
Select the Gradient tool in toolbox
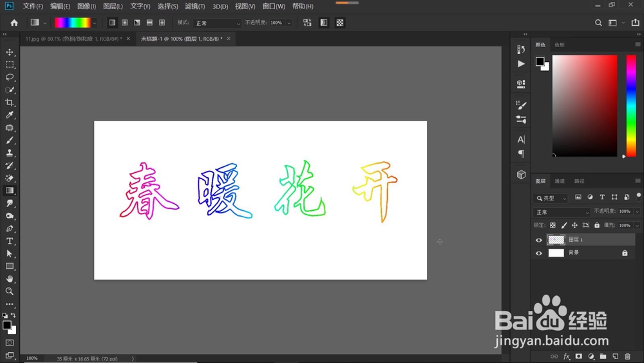[x=10, y=190]
